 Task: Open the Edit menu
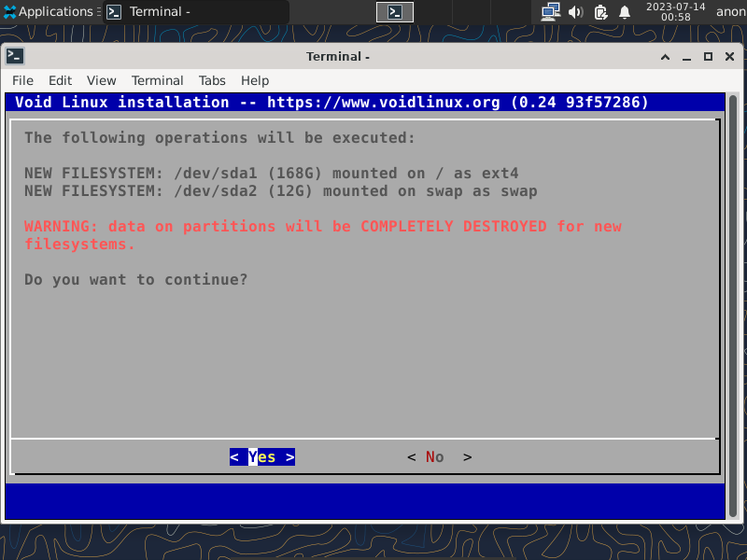tap(60, 80)
